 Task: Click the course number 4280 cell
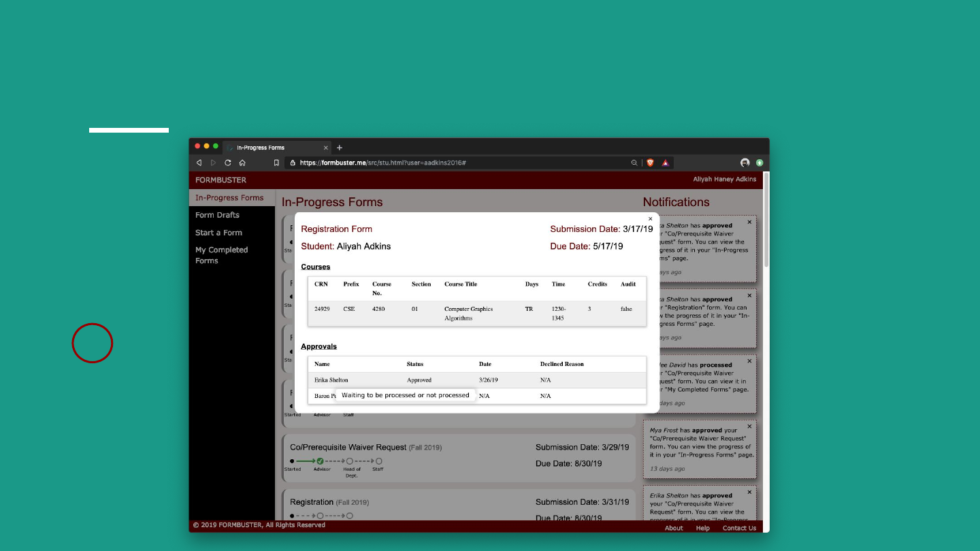[x=378, y=309]
